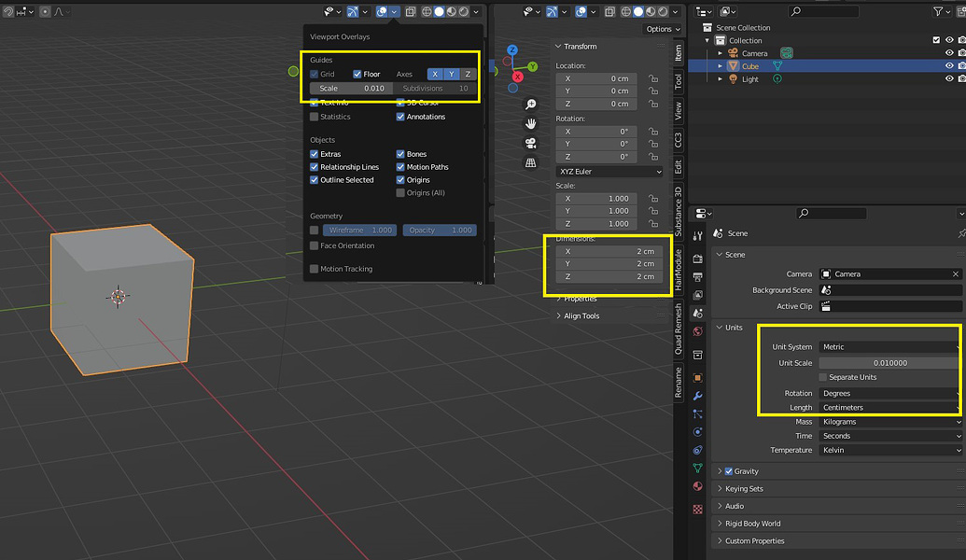Image resolution: width=966 pixels, height=560 pixels.
Task: Open the Render properties tab
Action: tap(697, 259)
